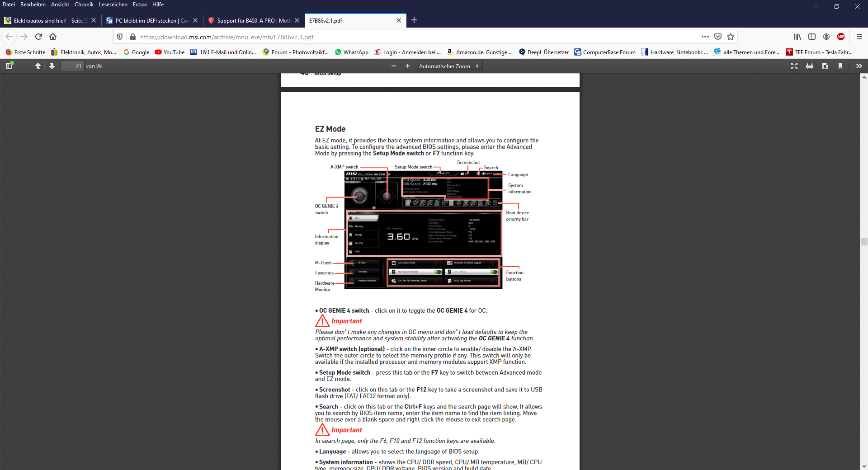Image resolution: width=868 pixels, height=470 pixels.
Task: Go to previous PDF page
Action: click(38, 66)
